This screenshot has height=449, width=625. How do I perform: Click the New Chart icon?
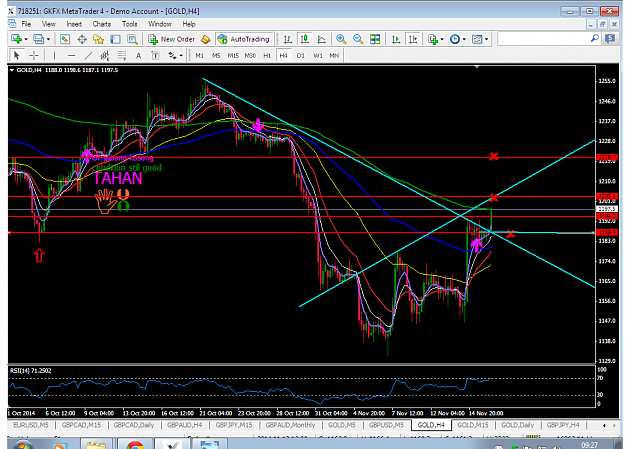click(16, 39)
